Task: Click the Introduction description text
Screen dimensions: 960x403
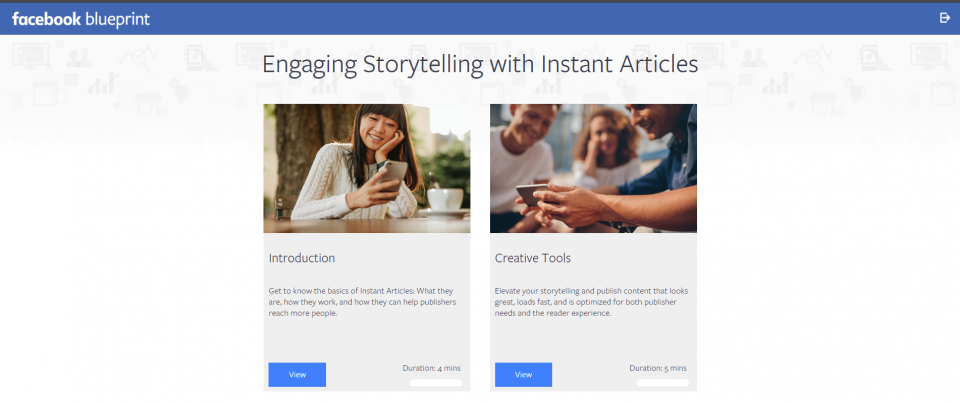Action: 365,302
